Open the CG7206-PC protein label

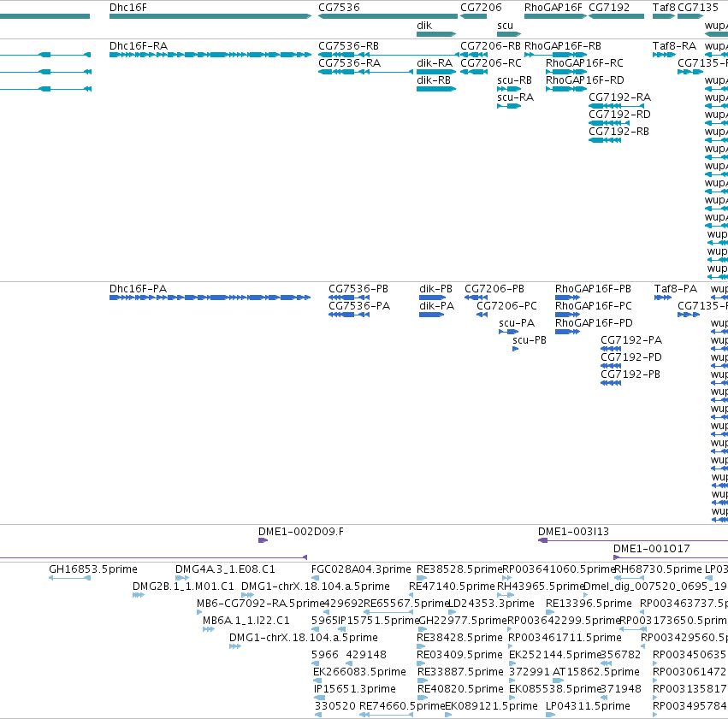pyautogui.click(x=507, y=306)
